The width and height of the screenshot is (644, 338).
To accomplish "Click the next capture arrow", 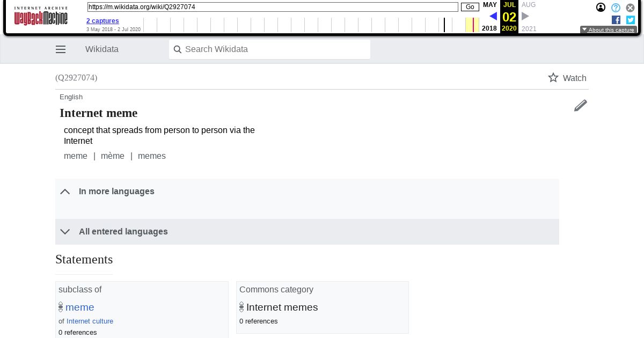I will tap(525, 16).
